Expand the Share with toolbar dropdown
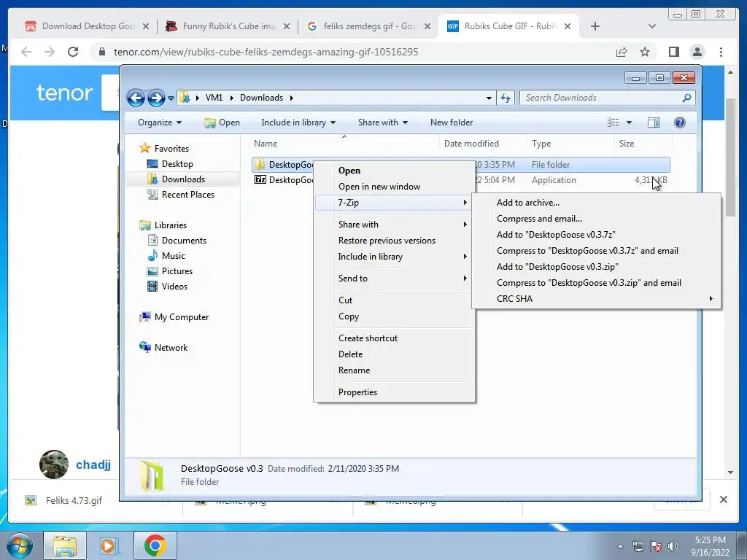Image resolution: width=747 pixels, height=560 pixels. coord(382,122)
